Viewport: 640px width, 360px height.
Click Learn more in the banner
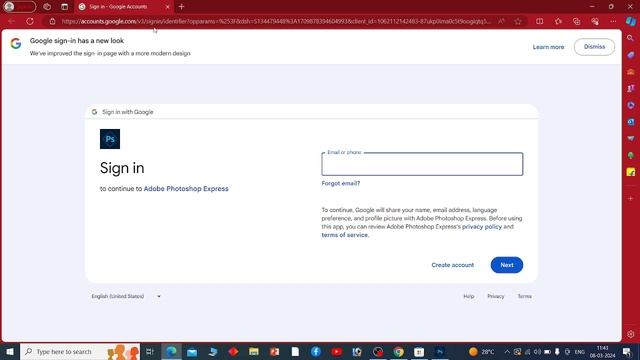coord(548,47)
